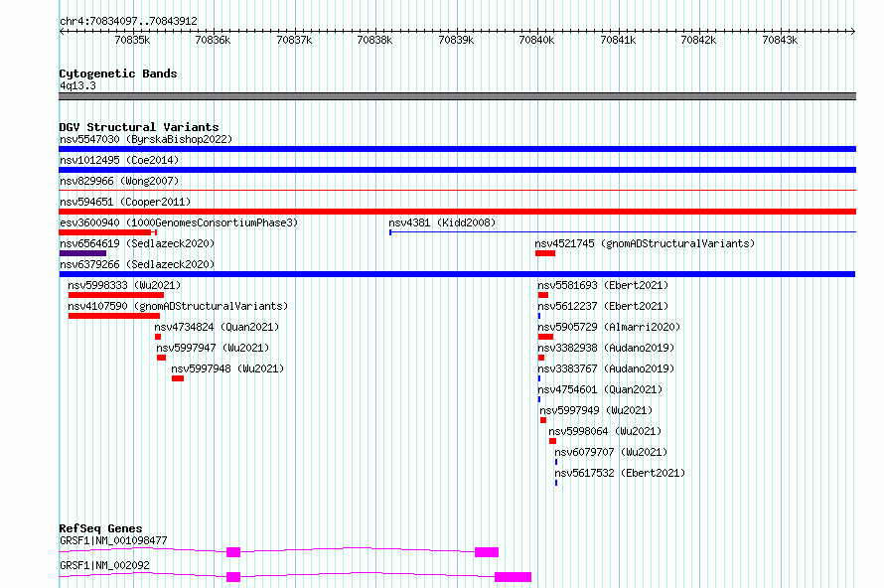Click the small red mark under nsv4734824
Screen dimensions: 884x588
(158, 337)
